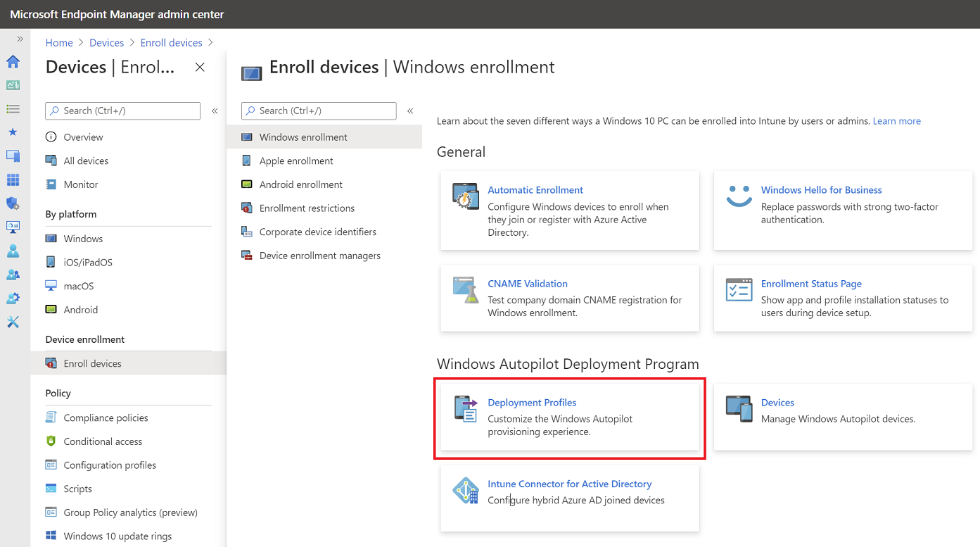Open the Dashboard chart icon in left rail
Screen dimensions: 980x547
coord(13,85)
